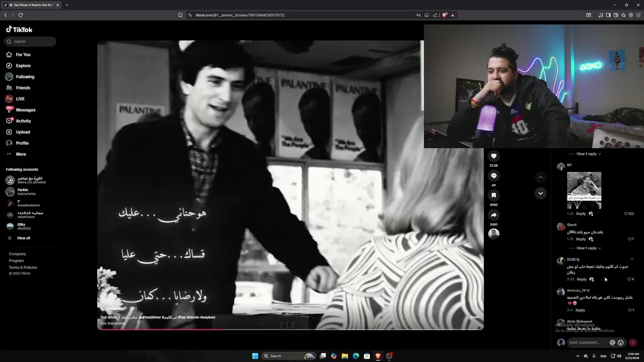Share the video using the arrow icon
Screen dimensions: 644x362
(x=494, y=215)
